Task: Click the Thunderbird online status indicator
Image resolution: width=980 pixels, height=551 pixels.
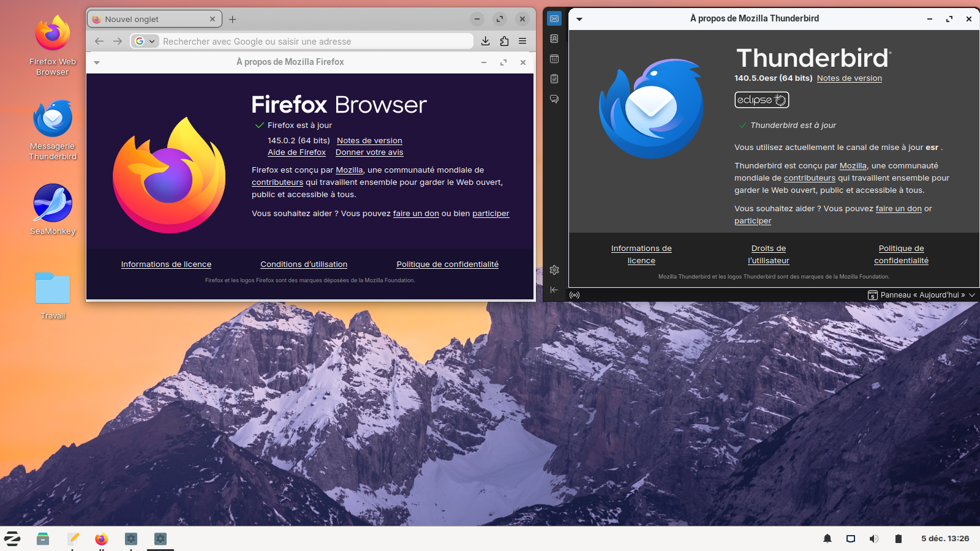Action: [x=575, y=295]
